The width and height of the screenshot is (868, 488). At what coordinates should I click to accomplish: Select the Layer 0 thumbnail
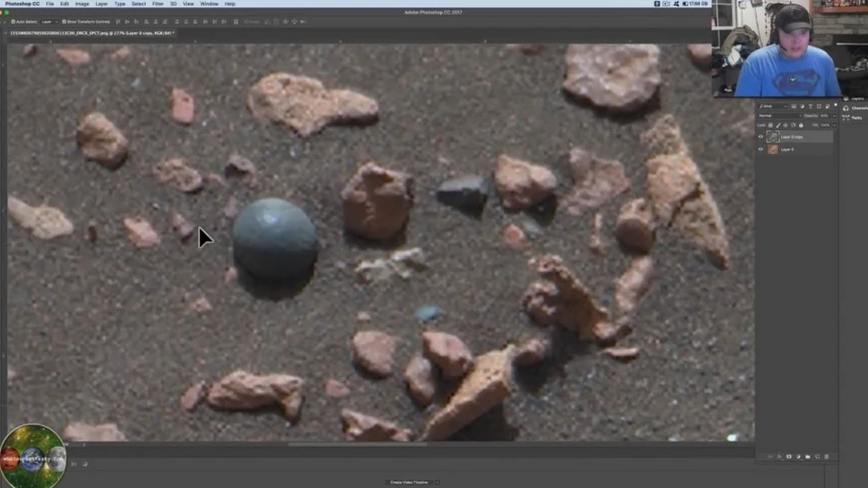(773, 149)
